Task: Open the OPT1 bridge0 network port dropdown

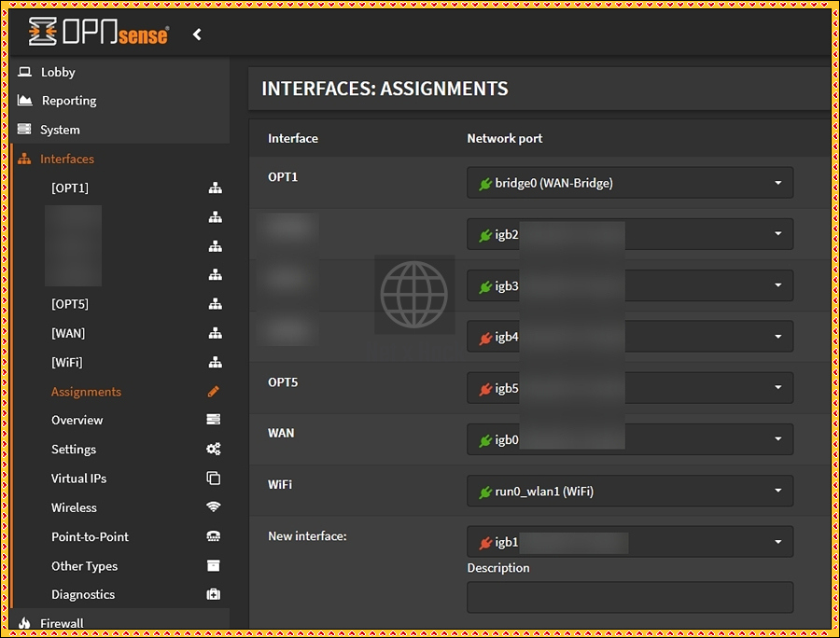Action: coord(630,184)
